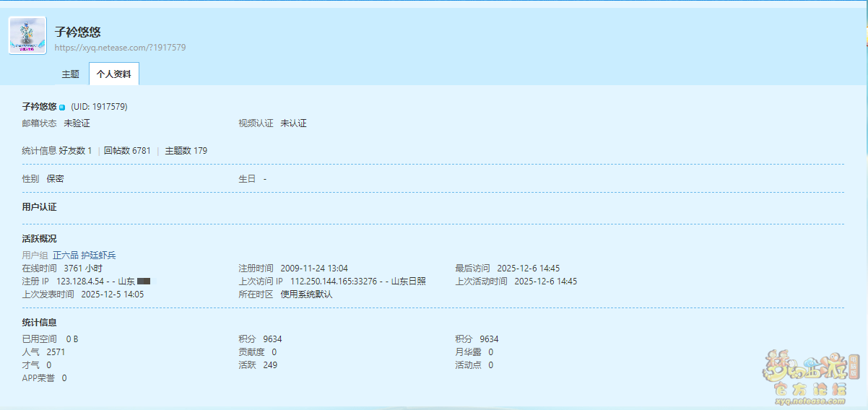Screen dimensions: 868x410
Task: Click the 注册 IP address 123.128.4.54
Action: [x=80, y=282]
